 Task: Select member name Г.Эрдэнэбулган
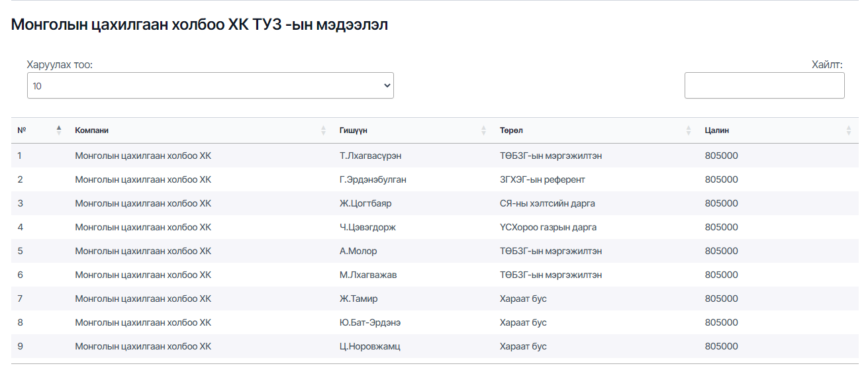click(373, 179)
